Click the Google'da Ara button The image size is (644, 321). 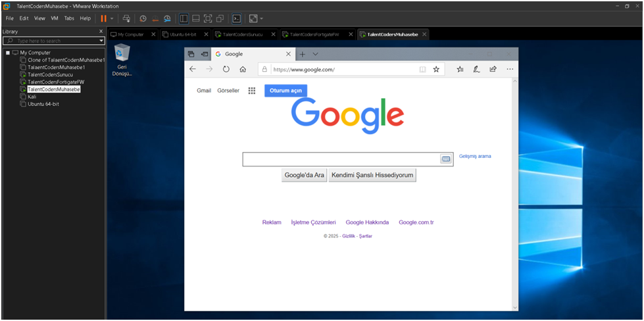(305, 175)
